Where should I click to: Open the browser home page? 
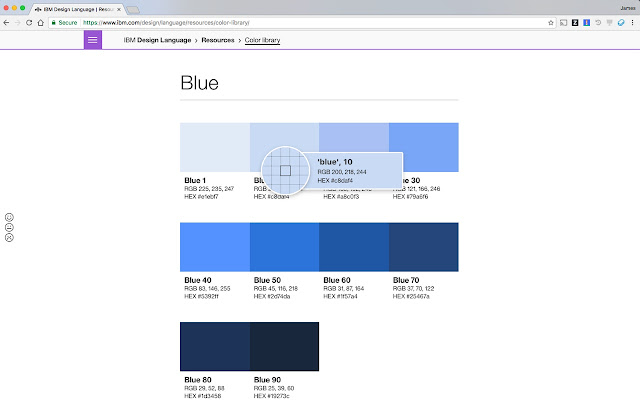40,23
